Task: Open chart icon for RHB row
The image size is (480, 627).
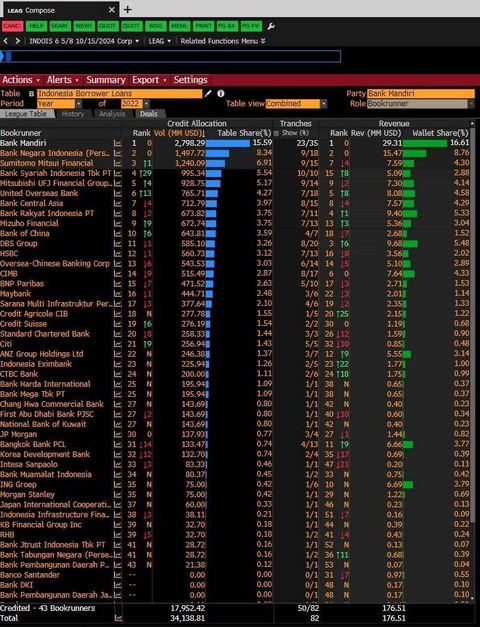Action: tap(118, 535)
